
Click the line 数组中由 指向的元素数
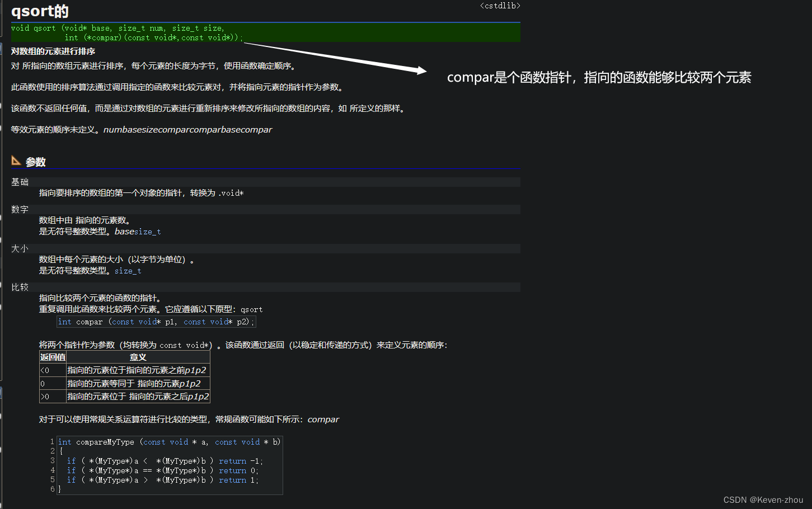[85, 220]
